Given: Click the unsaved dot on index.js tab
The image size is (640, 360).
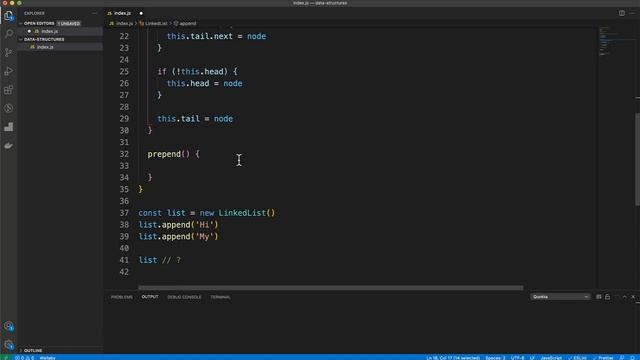Looking at the screenshot, I should pos(141,13).
